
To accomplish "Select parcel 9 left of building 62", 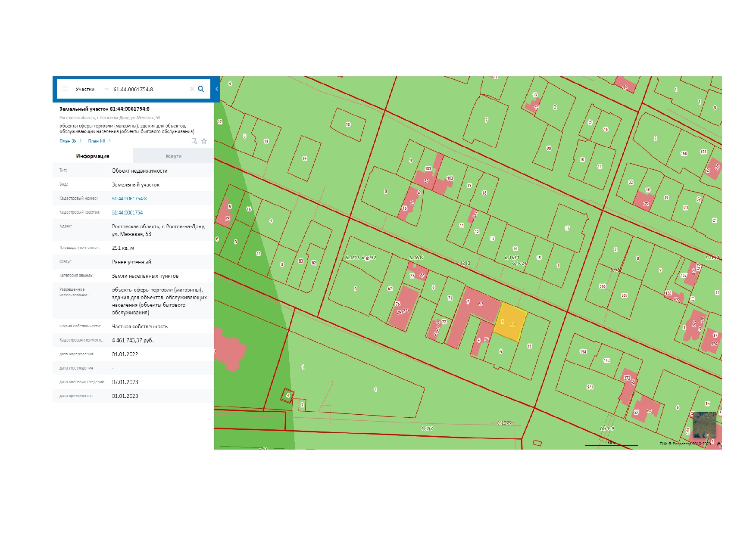I will [x=355, y=289].
